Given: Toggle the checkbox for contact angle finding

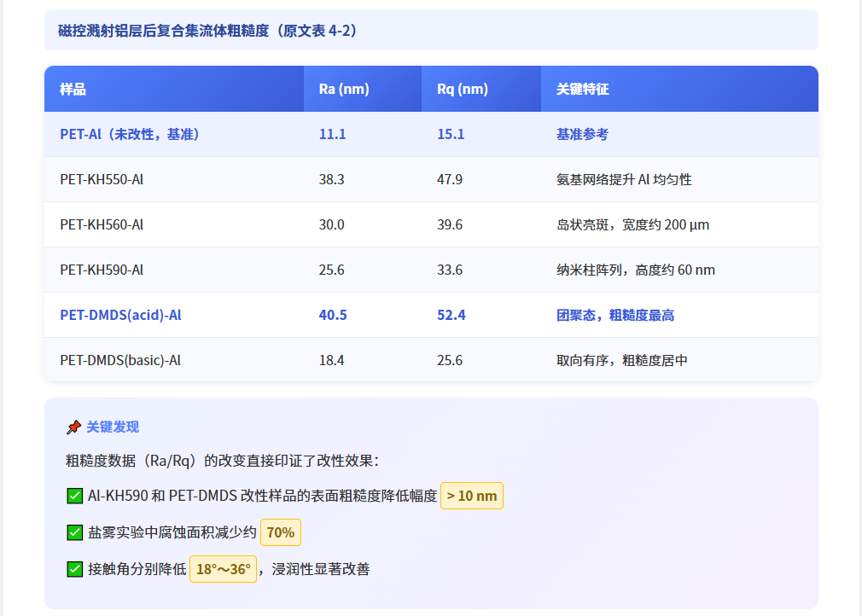Looking at the screenshot, I should [74, 568].
